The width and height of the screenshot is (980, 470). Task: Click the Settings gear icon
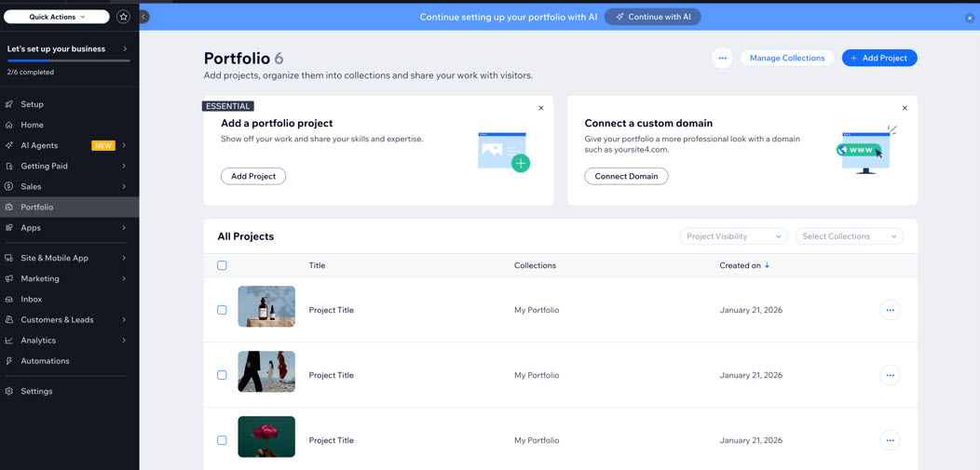tap(8, 391)
